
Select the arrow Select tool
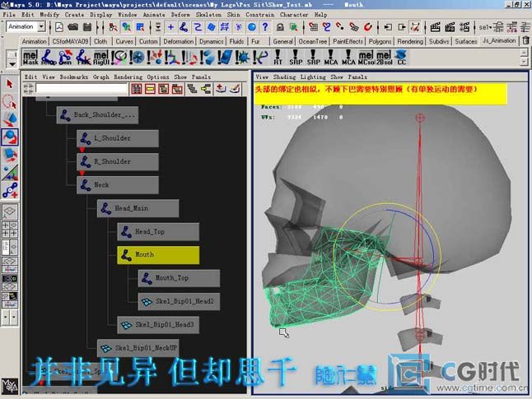(10, 84)
